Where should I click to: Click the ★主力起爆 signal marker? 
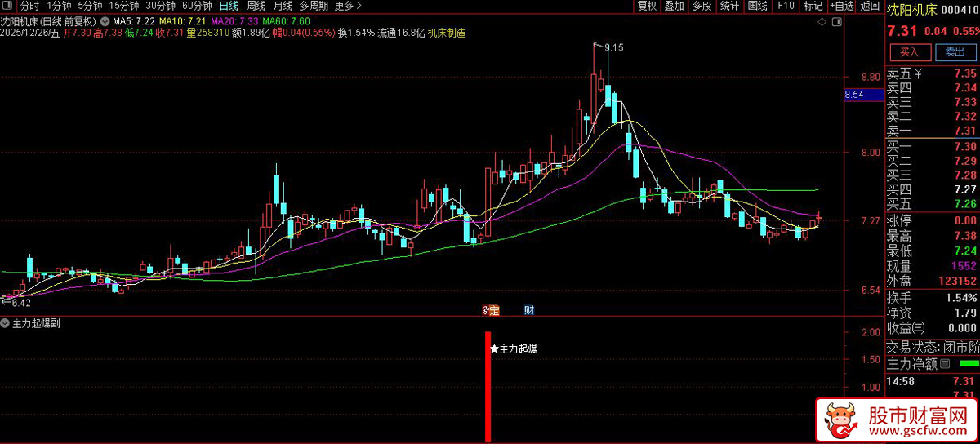click(x=514, y=349)
